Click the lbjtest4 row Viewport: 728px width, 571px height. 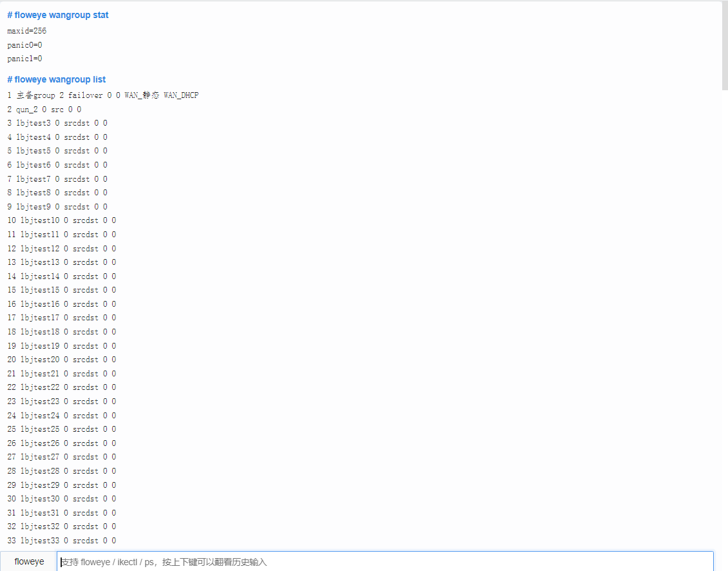tap(57, 137)
